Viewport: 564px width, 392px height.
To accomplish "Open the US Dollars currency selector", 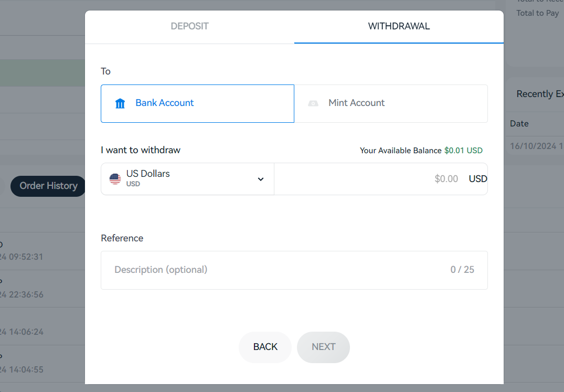I will [x=187, y=179].
